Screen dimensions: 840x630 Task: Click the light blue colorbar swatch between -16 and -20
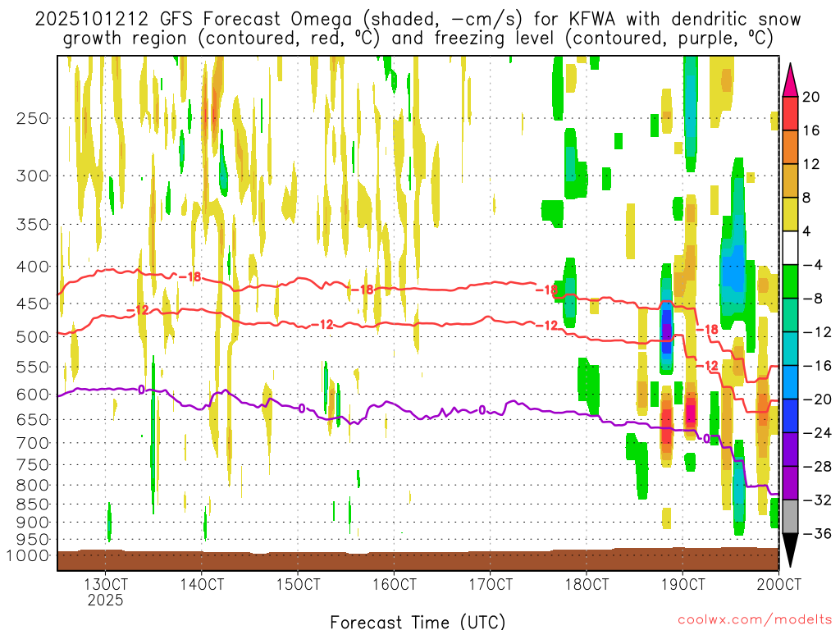(790, 382)
